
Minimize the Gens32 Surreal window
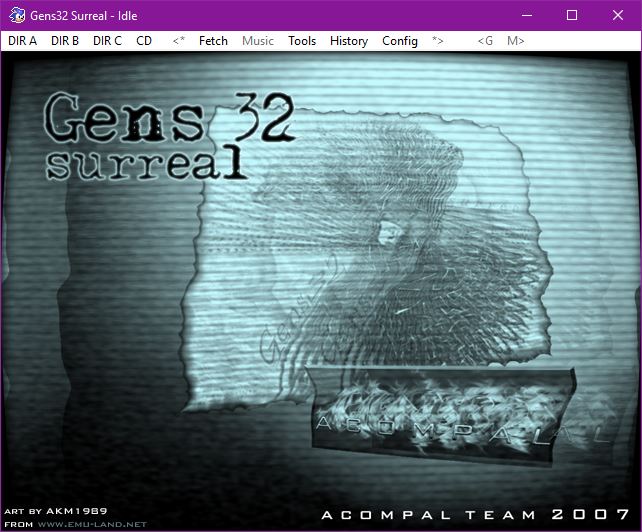click(x=527, y=16)
